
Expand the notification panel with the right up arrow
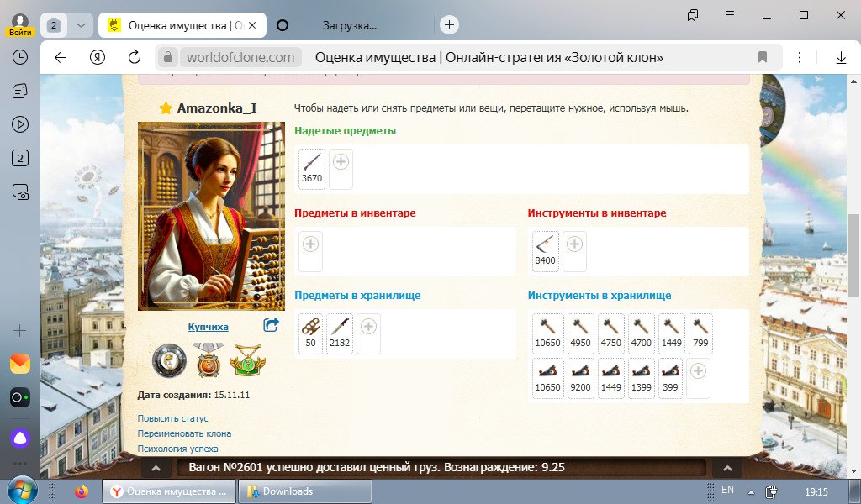tap(726, 468)
